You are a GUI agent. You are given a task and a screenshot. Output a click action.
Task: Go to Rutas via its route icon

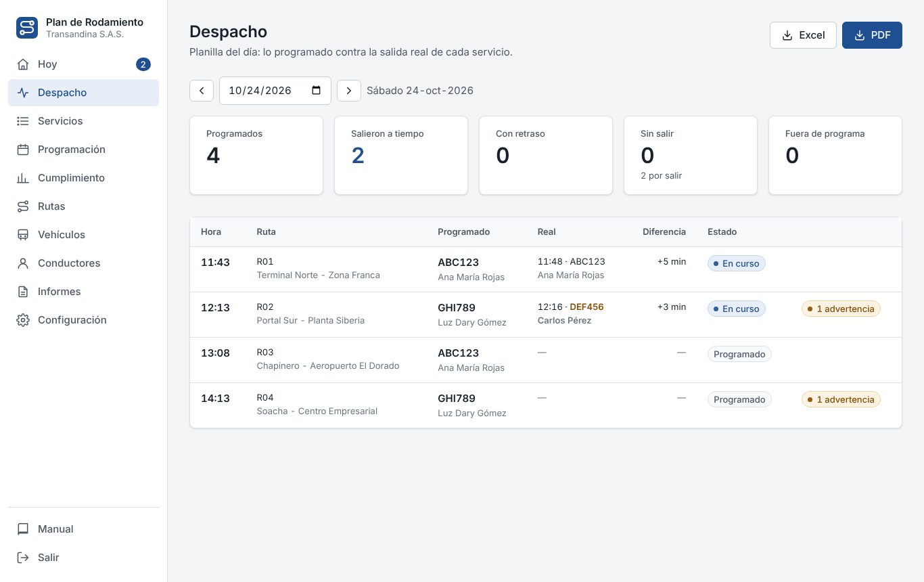coord(23,206)
